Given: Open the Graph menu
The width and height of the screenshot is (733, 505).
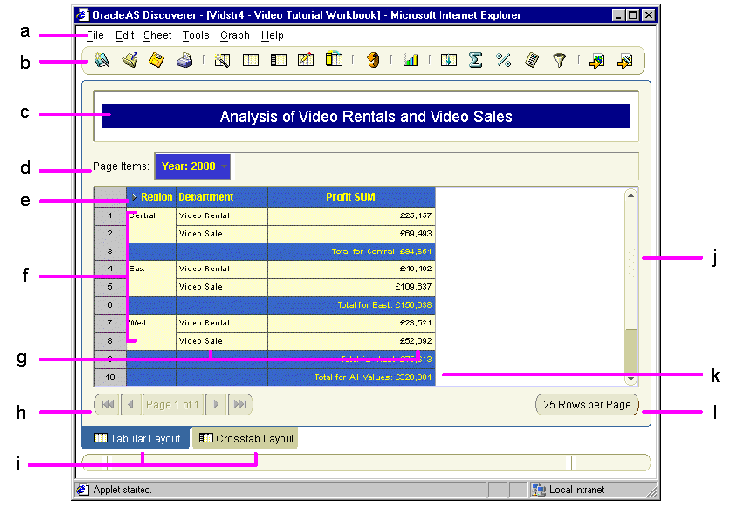Looking at the screenshot, I should click(x=235, y=36).
